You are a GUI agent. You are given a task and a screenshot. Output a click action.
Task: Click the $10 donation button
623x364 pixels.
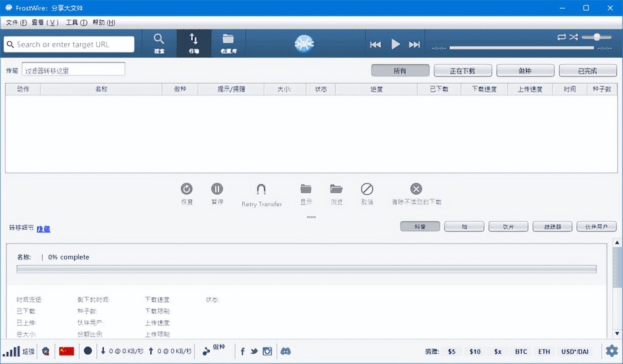[475, 351]
